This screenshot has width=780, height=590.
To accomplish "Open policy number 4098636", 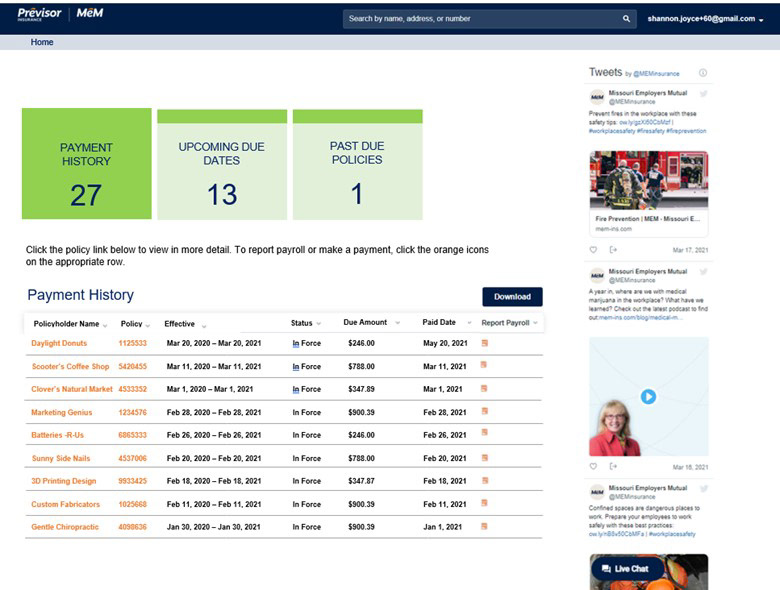I will 132,527.
